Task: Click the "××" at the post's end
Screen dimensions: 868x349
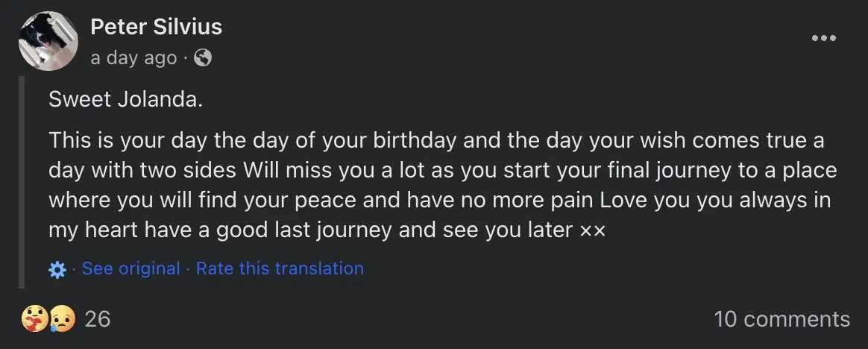Action: point(592,231)
